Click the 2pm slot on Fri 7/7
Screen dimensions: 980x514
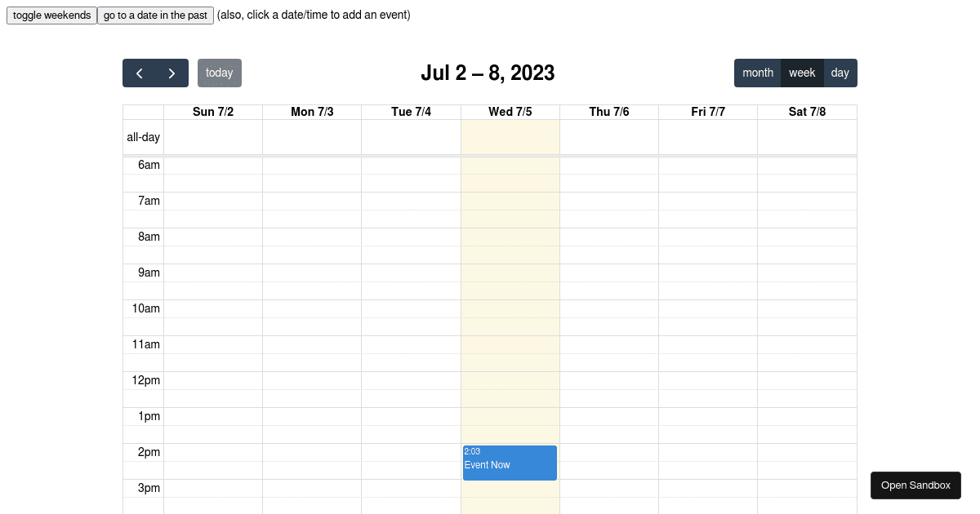(x=707, y=461)
